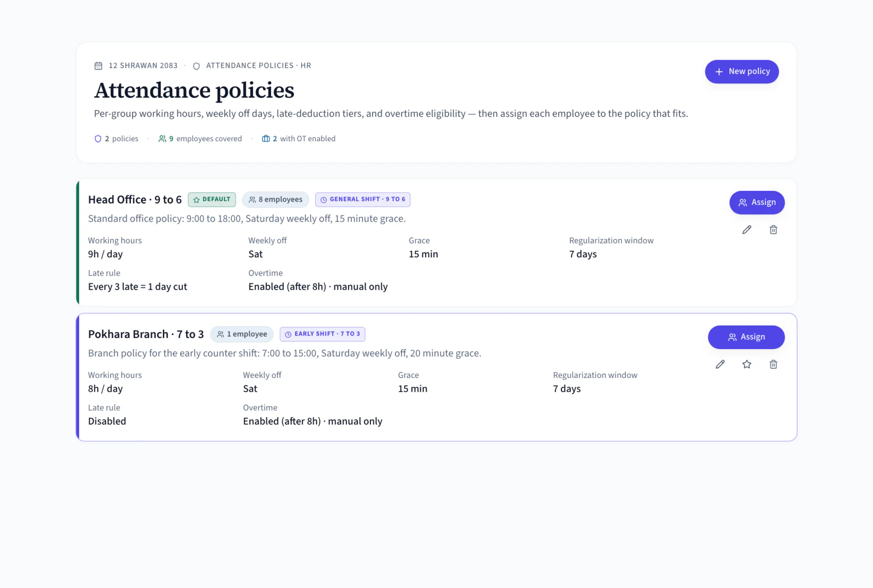Click 'Standard office policy' description text

(247, 219)
